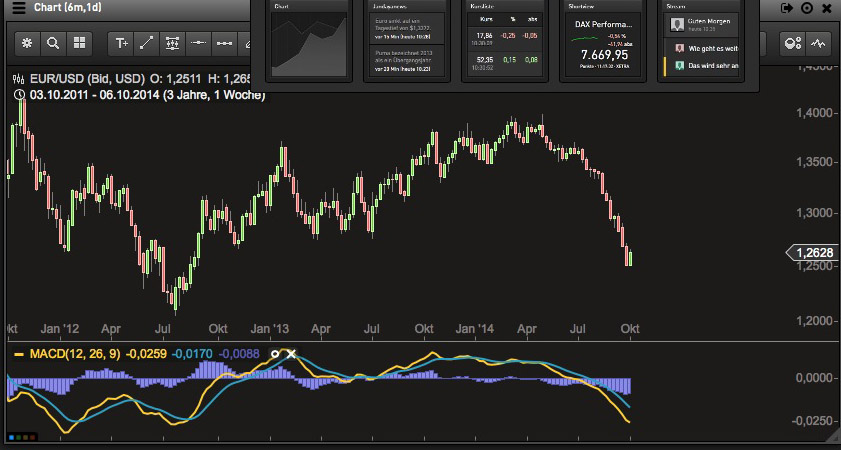Open Guten Morgen stream entry
Screen dimensions: 841x450
[703, 24]
